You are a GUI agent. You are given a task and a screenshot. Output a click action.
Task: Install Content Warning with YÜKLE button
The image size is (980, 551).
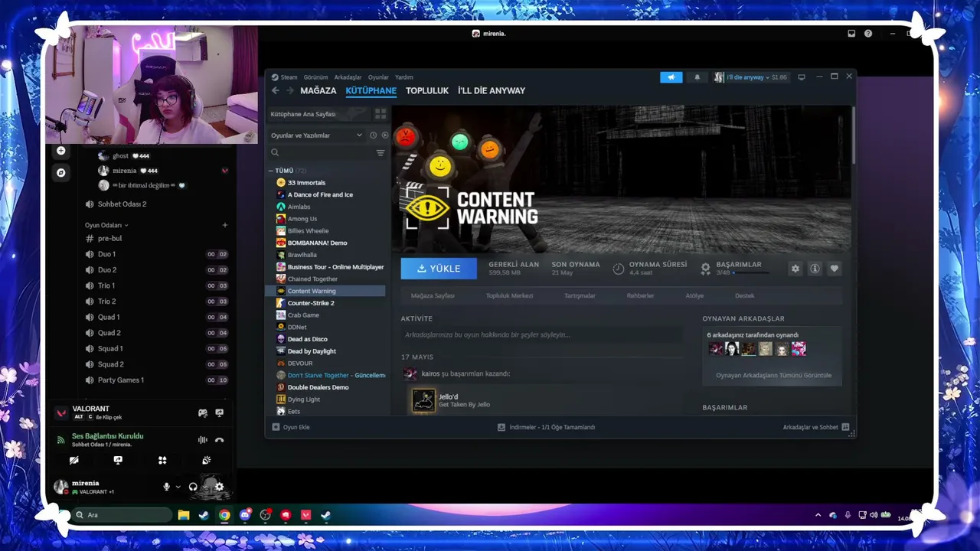pyautogui.click(x=439, y=269)
